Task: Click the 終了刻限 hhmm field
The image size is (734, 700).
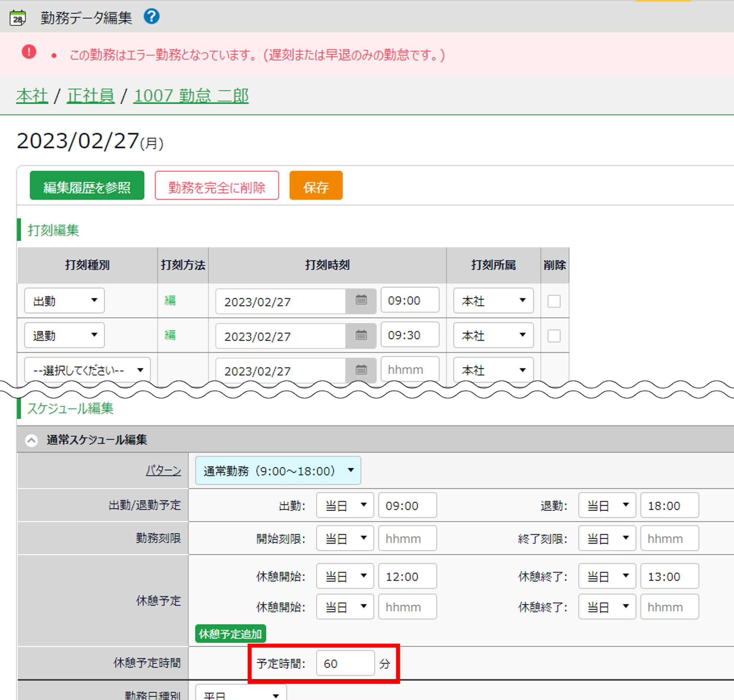Action: (x=669, y=538)
